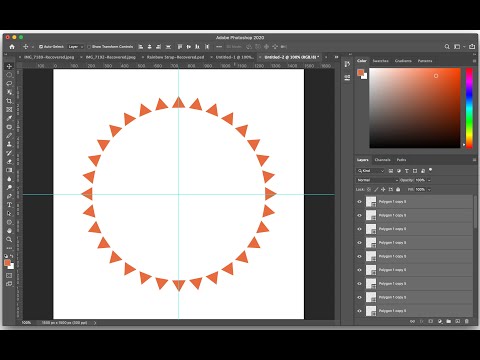480x360 pixels.
Task: Open the Color panel menu
Action: pyautogui.click(x=474, y=61)
